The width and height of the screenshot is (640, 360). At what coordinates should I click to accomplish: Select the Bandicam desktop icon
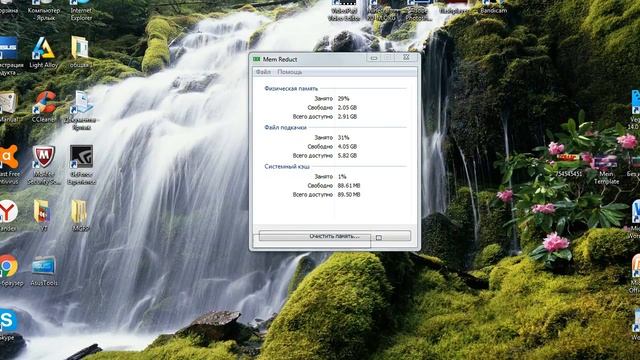pos(493,7)
